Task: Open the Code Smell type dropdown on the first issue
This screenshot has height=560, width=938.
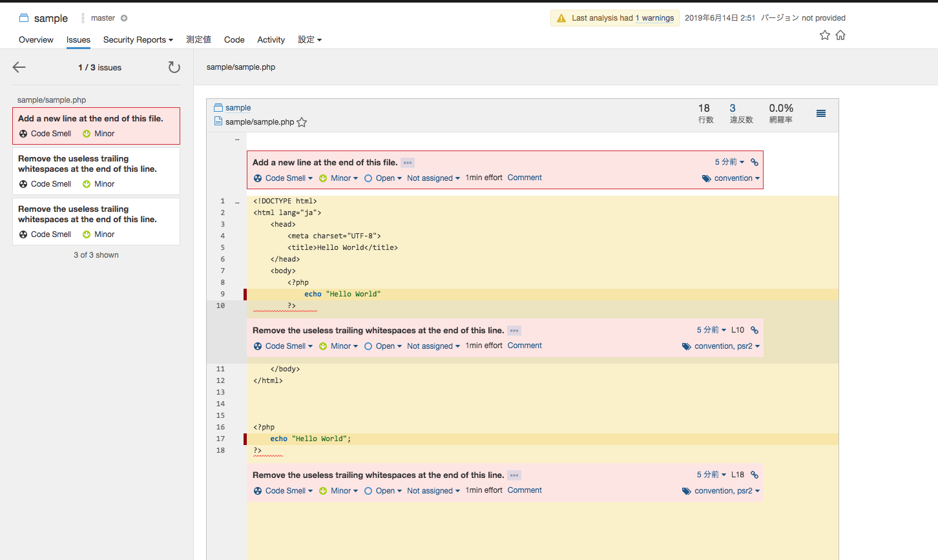Action: [283, 178]
